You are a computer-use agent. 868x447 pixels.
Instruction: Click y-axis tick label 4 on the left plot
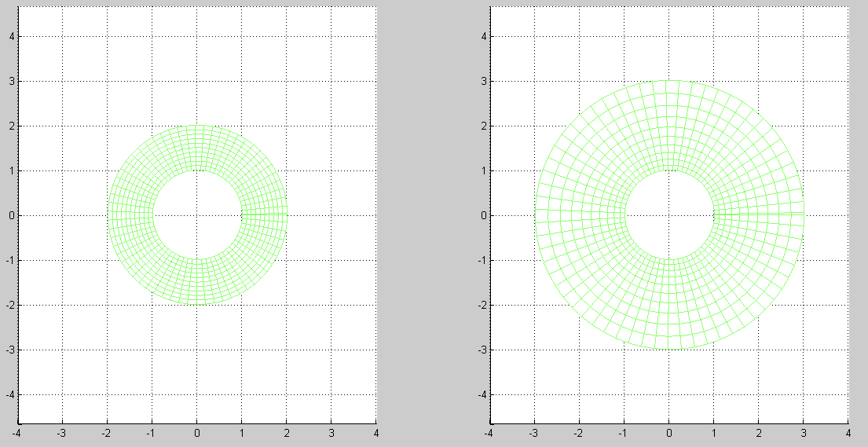point(11,36)
